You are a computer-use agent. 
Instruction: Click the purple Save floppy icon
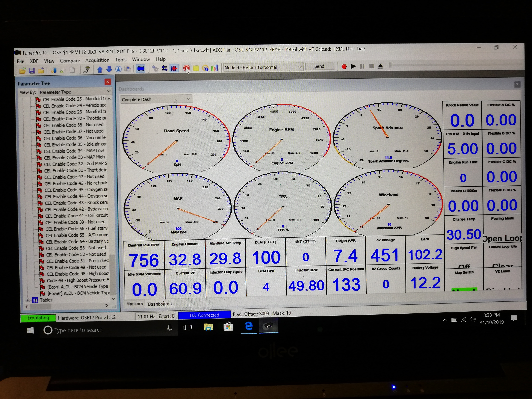click(32, 70)
